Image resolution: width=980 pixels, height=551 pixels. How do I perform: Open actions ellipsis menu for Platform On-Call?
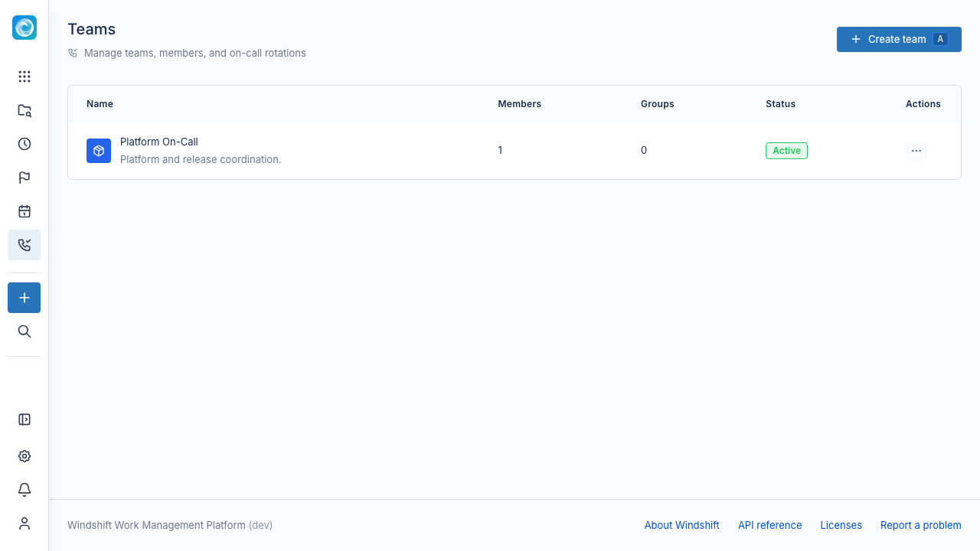[916, 151]
